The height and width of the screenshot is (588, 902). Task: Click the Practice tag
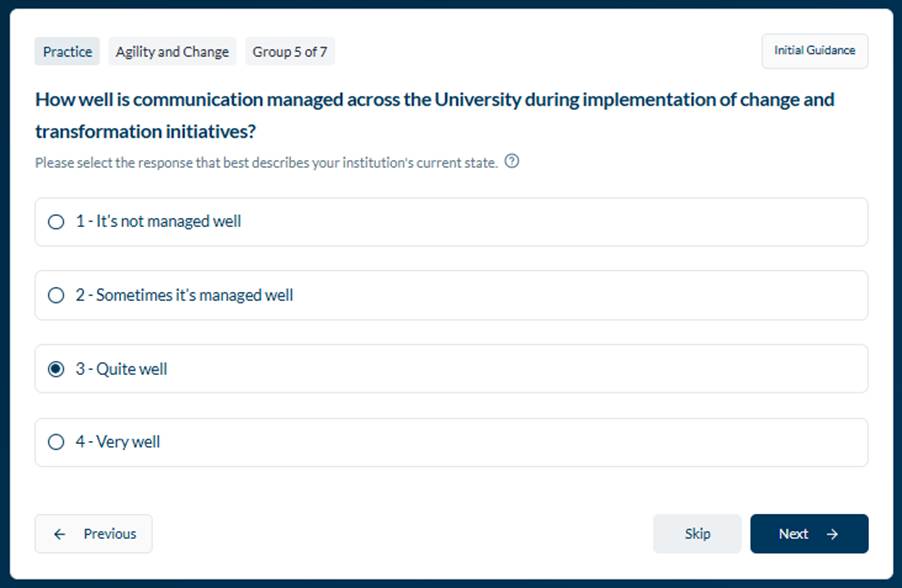67,52
